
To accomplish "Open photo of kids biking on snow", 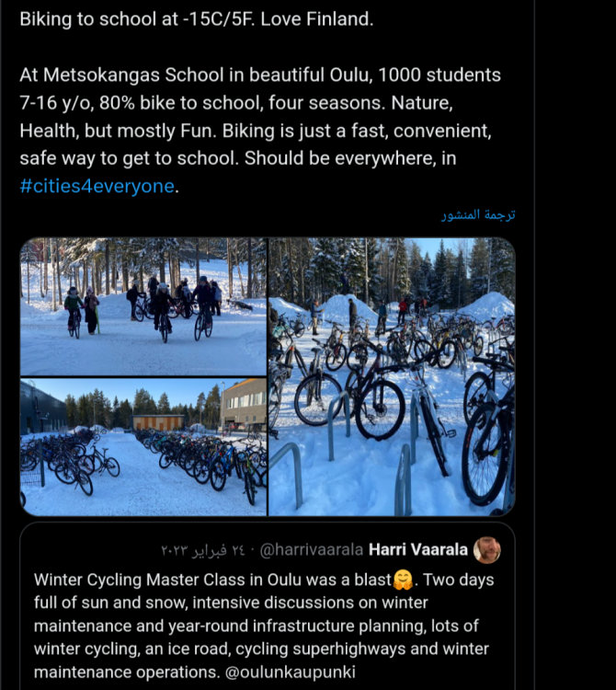I will [143, 306].
